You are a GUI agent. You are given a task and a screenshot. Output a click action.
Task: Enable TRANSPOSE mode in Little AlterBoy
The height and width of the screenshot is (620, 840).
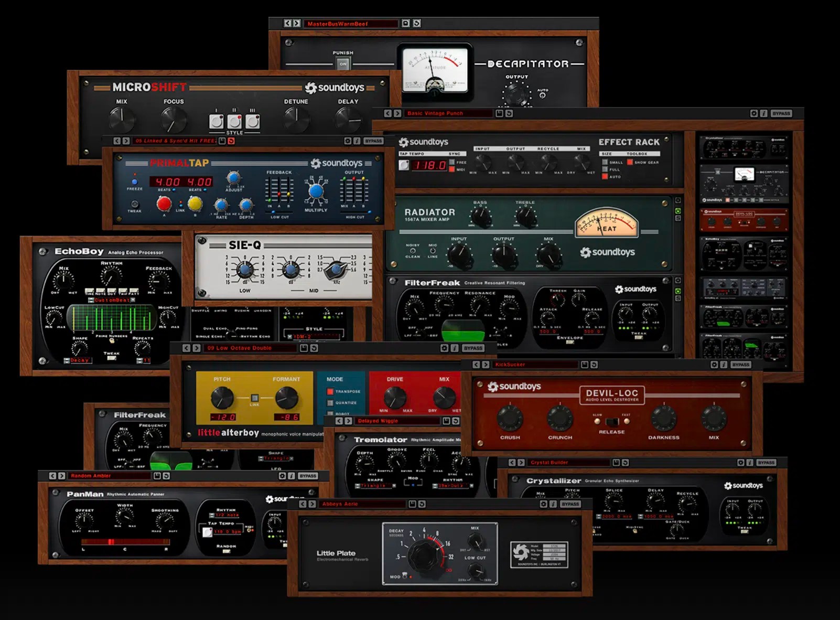pyautogui.click(x=330, y=391)
